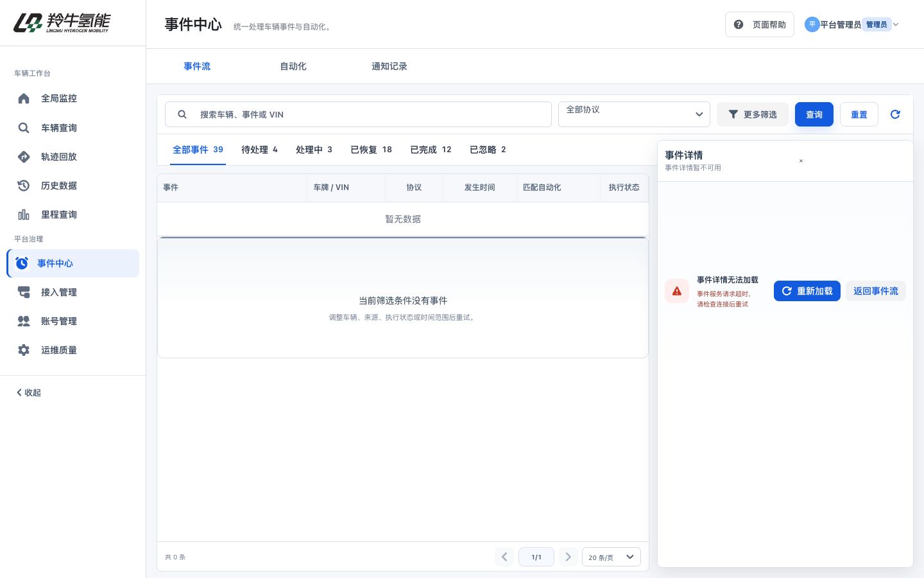Image resolution: width=924 pixels, height=578 pixels.
Task: Click the 1/1 page indicator
Action: point(536,557)
